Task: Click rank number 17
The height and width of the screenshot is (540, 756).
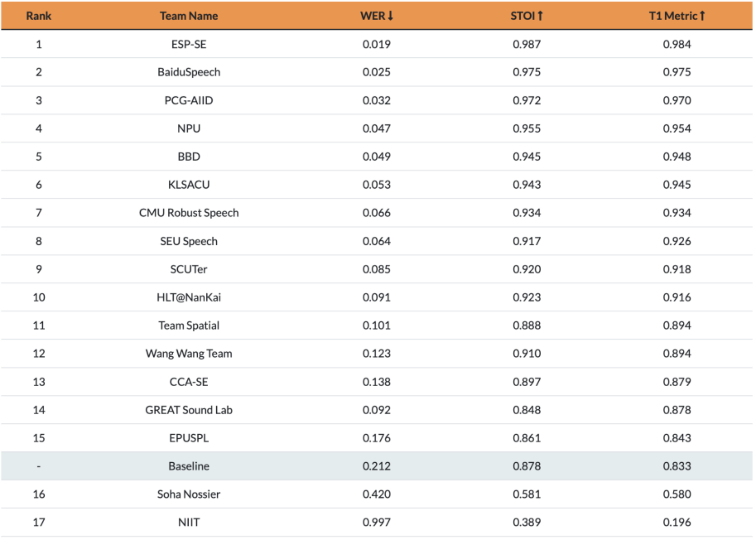Action: click(39, 522)
